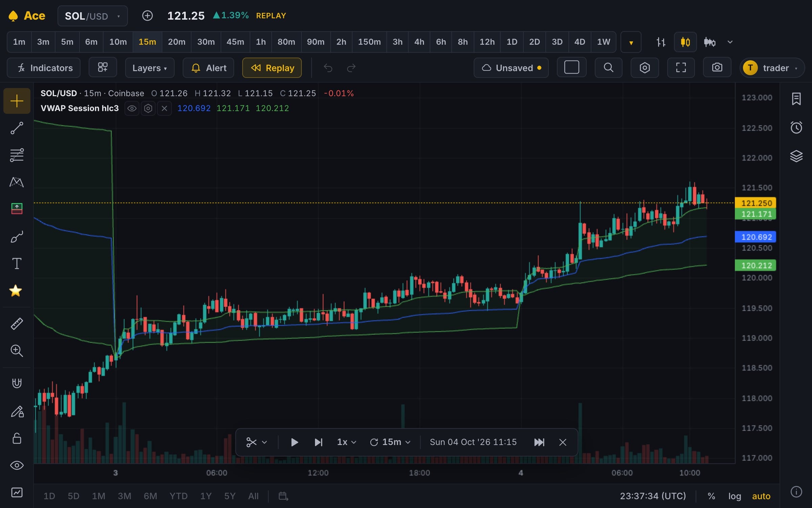Image resolution: width=812 pixels, height=508 pixels.
Task: Open the SOL/USD symbol dropdown
Action: pyautogui.click(x=93, y=16)
